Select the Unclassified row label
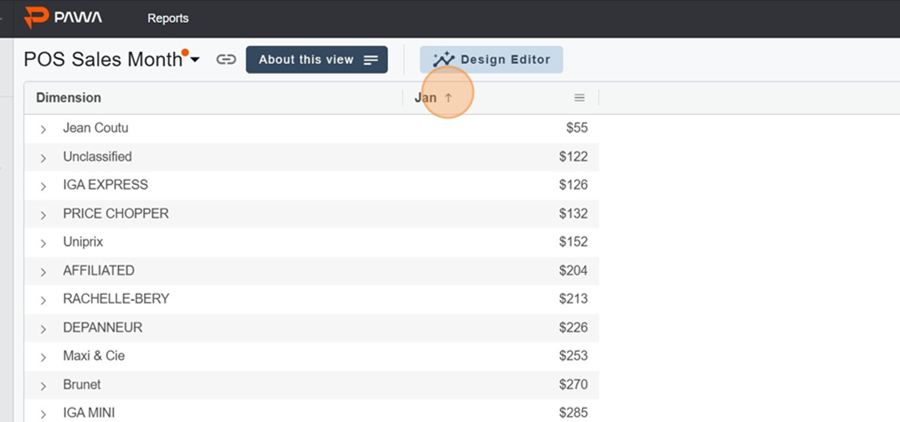Viewport: 900px width, 422px height. tap(98, 156)
